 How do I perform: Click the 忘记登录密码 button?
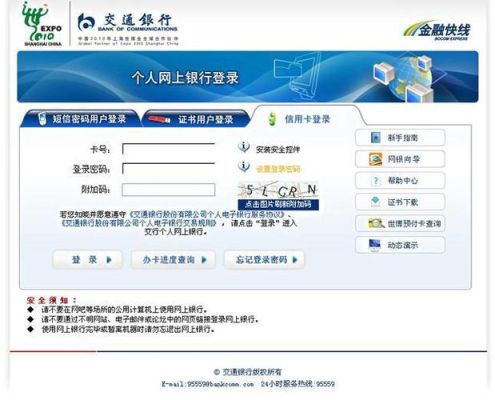(x=264, y=260)
